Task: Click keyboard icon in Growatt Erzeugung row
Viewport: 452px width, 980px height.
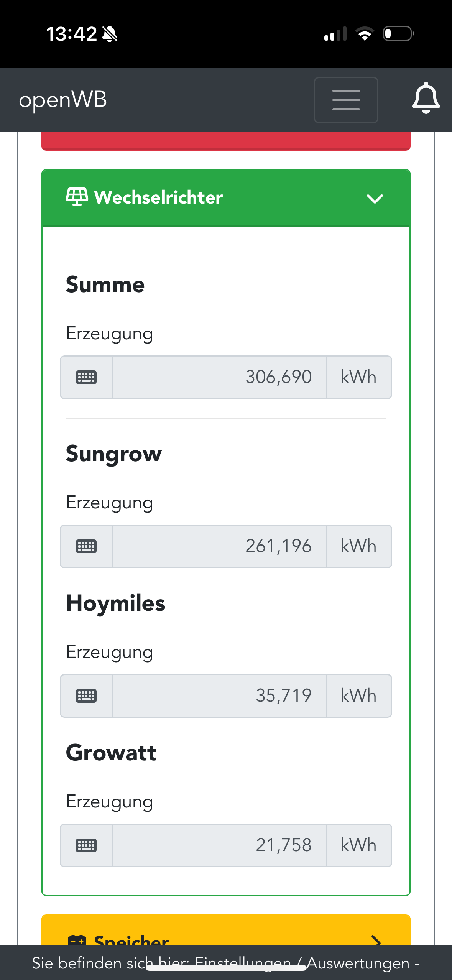Action: (x=86, y=845)
